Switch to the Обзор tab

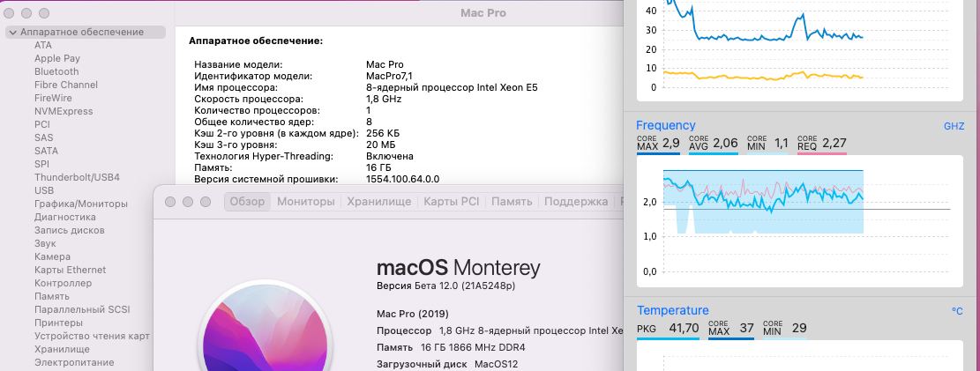pos(248,201)
